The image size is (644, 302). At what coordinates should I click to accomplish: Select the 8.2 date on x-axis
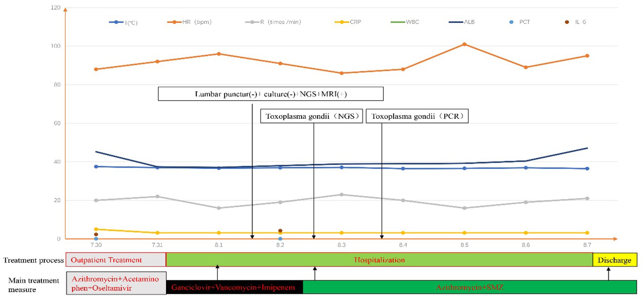[280, 245]
